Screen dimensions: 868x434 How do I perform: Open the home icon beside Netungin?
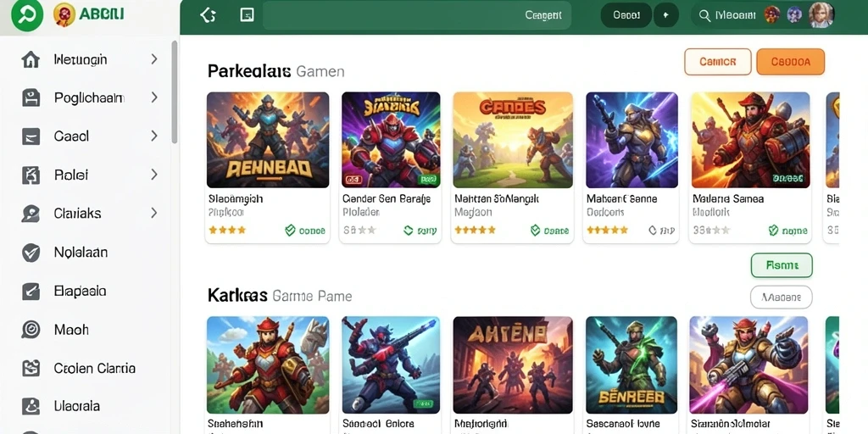[x=31, y=59]
